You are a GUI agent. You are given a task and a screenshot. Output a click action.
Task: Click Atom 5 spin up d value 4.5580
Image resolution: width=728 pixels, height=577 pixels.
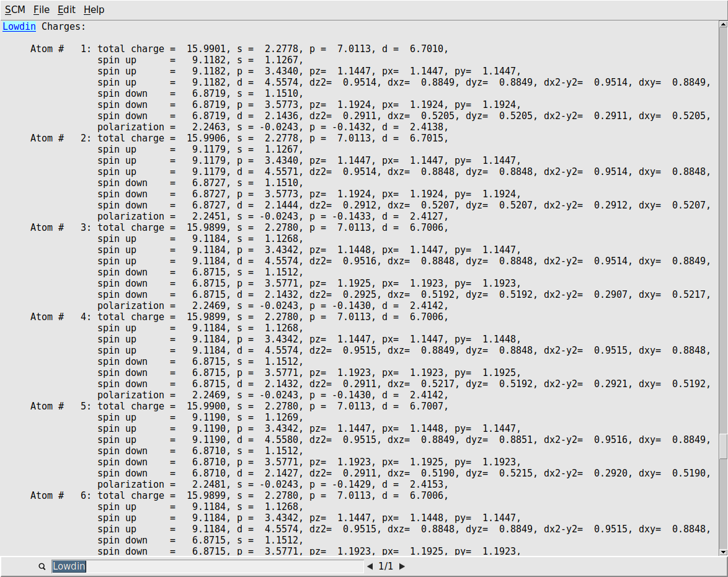282,439
